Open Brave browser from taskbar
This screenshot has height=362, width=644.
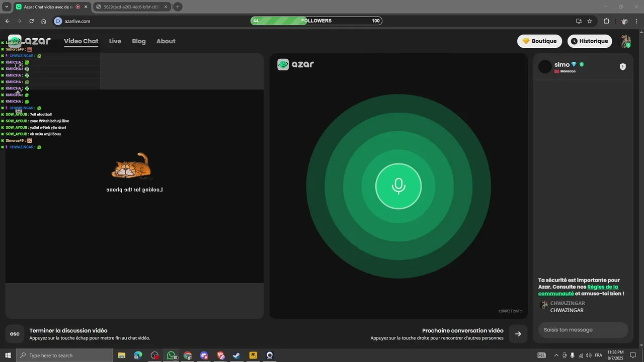coord(220,355)
